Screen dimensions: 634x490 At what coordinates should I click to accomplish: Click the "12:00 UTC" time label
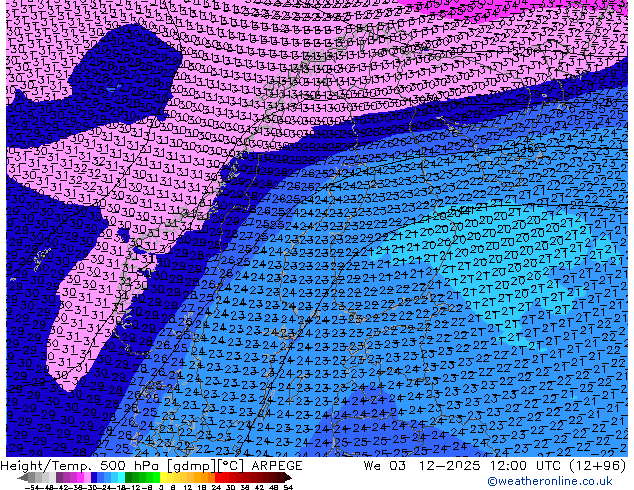526,466
